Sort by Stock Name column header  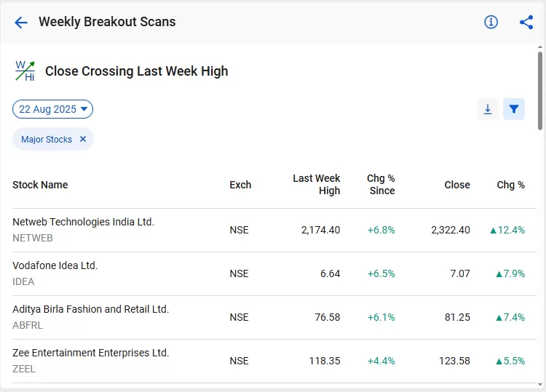[40, 185]
